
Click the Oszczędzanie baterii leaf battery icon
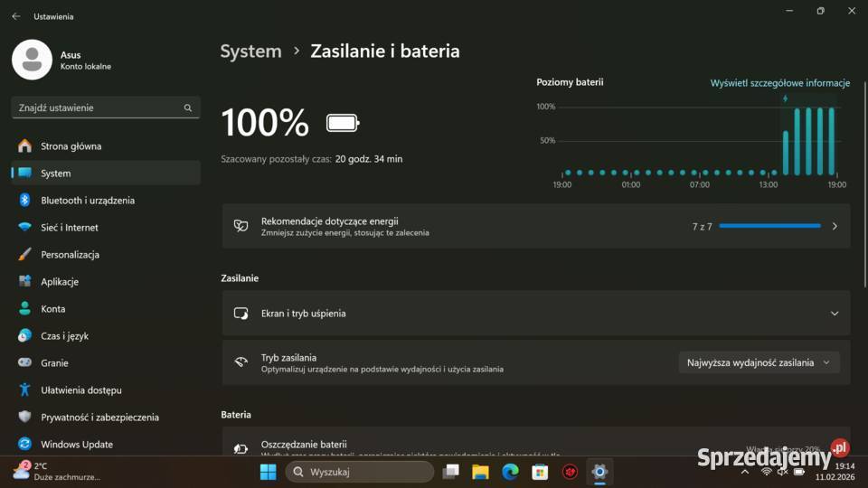click(x=241, y=448)
